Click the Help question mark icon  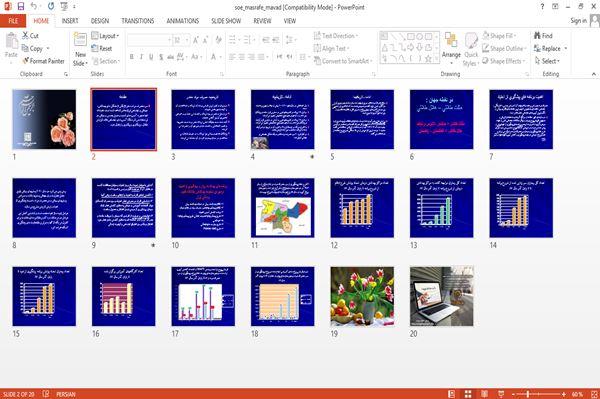[x=542, y=7]
